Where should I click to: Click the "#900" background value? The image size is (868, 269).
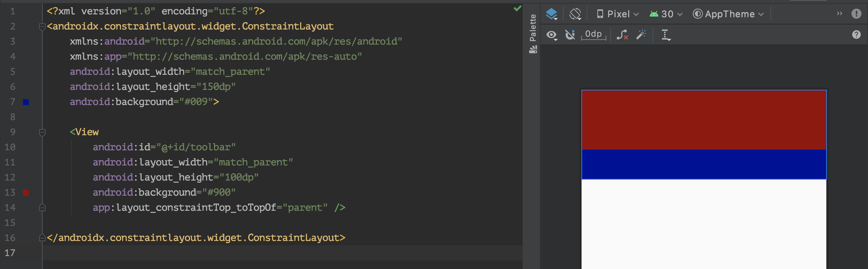coord(219,192)
